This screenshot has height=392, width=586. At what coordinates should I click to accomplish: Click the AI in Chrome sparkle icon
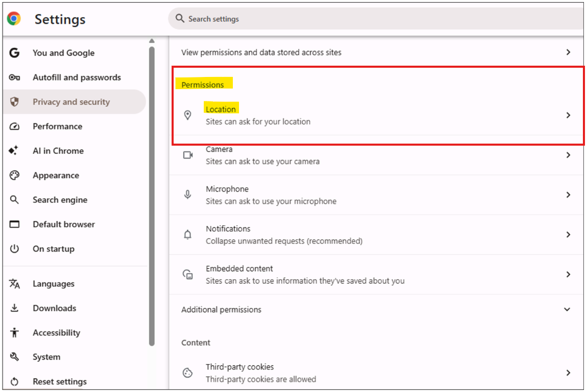(13, 150)
